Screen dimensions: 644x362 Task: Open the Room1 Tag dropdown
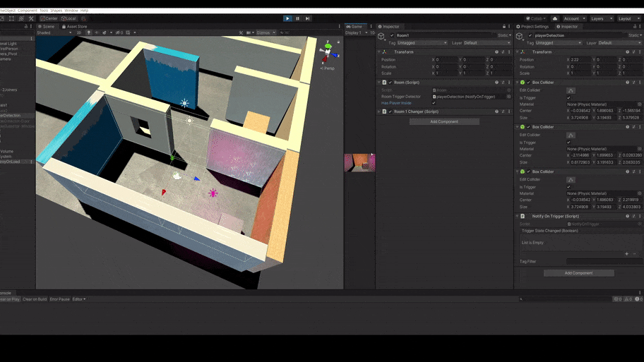click(422, 42)
